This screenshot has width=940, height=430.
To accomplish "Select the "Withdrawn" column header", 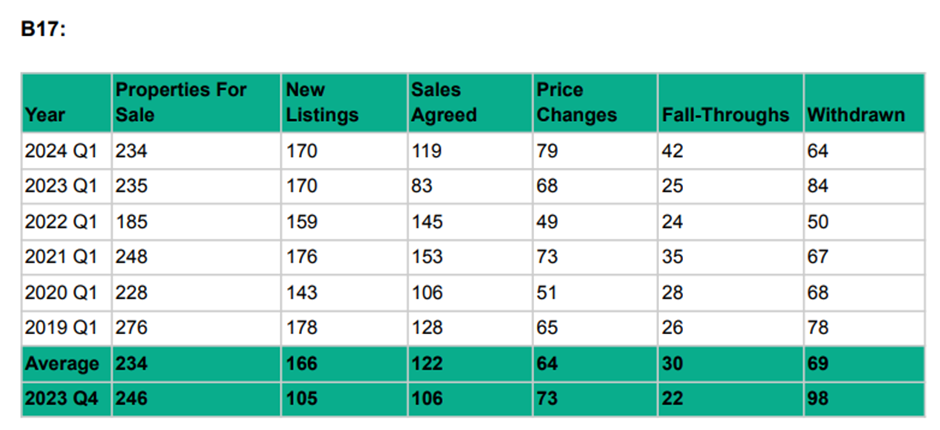I will (x=855, y=115).
